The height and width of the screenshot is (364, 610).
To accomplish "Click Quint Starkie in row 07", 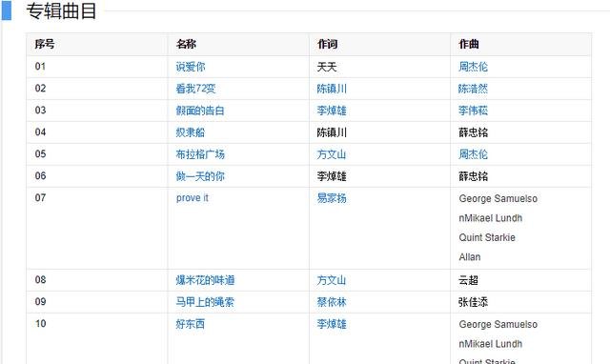I will pos(487,237).
